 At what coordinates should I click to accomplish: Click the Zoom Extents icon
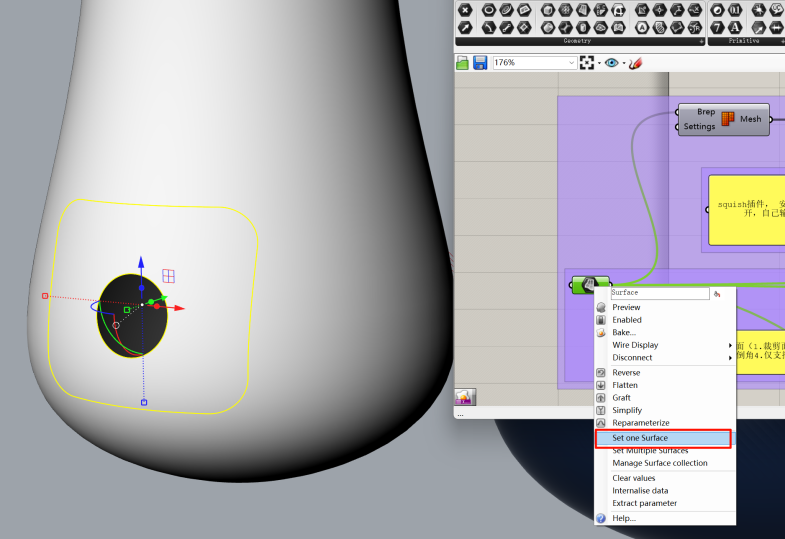pyautogui.click(x=587, y=63)
